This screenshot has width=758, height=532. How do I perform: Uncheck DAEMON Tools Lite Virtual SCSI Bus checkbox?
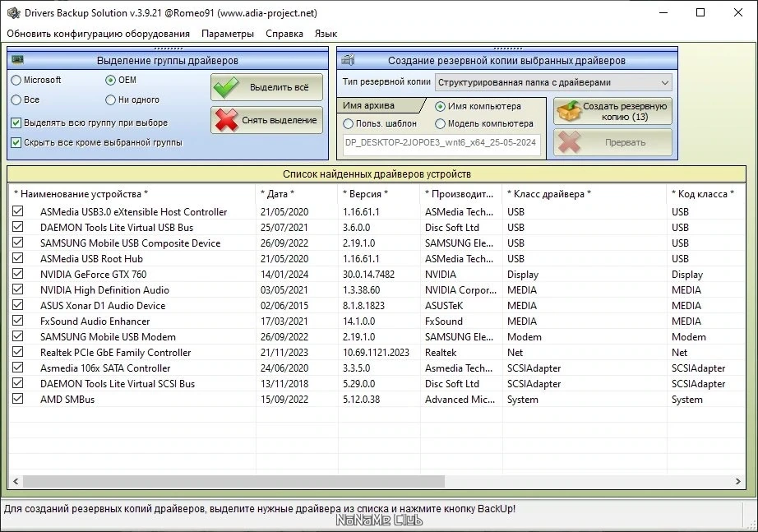click(x=18, y=383)
